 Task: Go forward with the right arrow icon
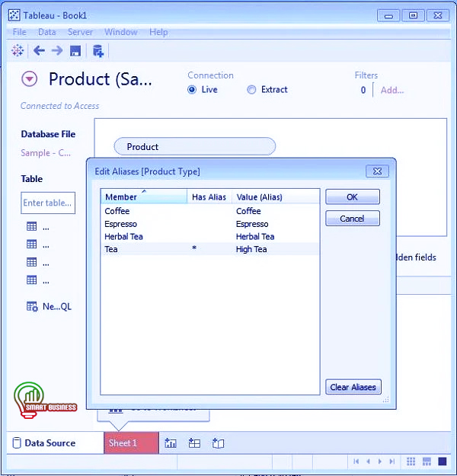(x=57, y=50)
